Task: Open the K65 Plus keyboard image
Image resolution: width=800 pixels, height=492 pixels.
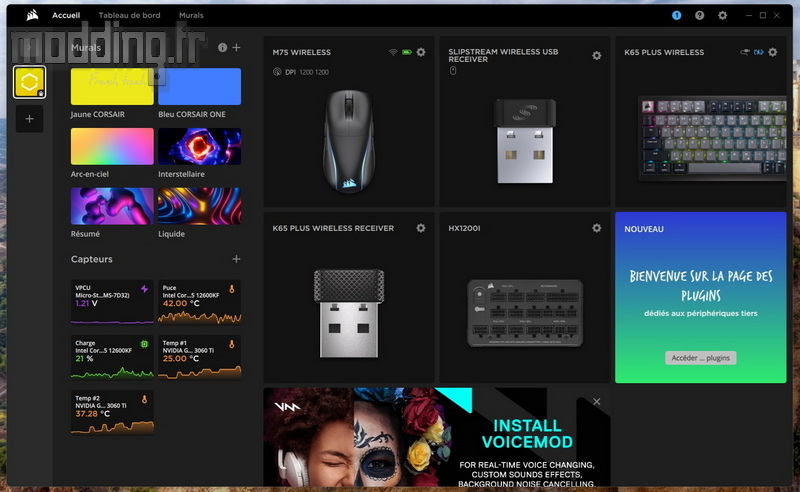Action: pos(713,138)
